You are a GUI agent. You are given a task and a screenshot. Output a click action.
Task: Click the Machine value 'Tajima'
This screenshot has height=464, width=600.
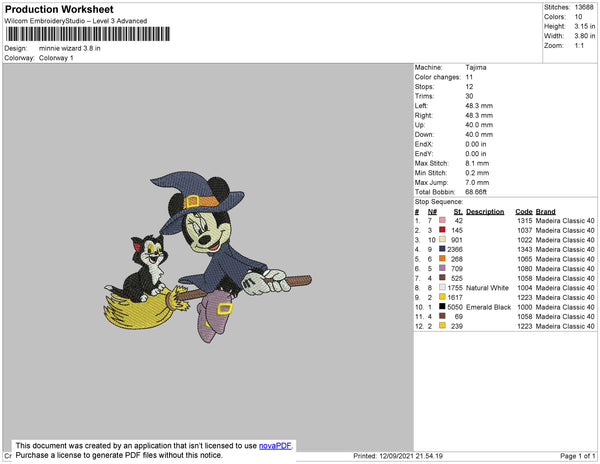pyautogui.click(x=476, y=67)
